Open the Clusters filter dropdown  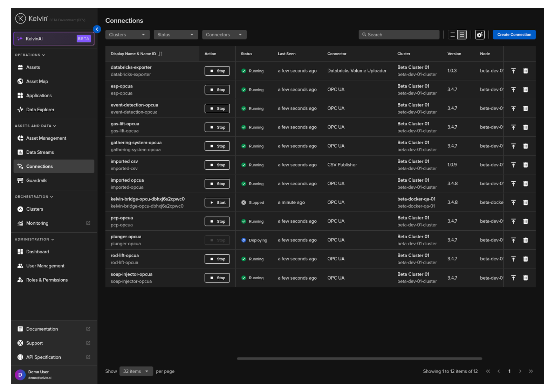point(127,35)
